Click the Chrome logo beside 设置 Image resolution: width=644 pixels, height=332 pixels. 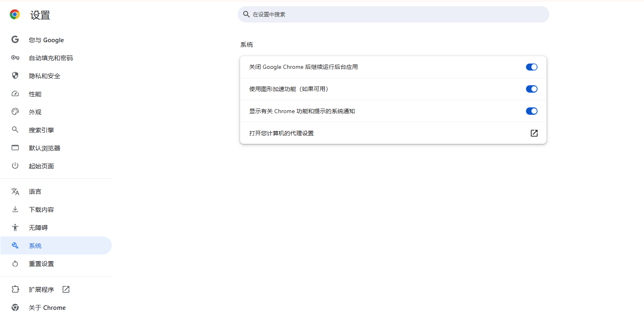click(x=15, y=15)
